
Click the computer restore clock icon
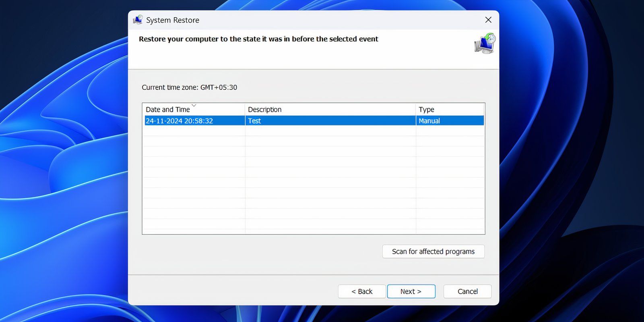coord(485,44)
